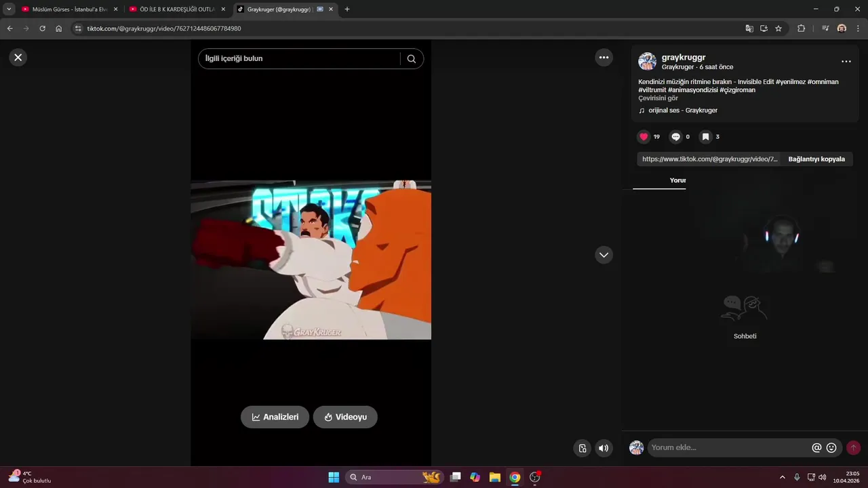Expand the system tray hidden icons chevron
The image size is (868, 488).
(782, 477)
